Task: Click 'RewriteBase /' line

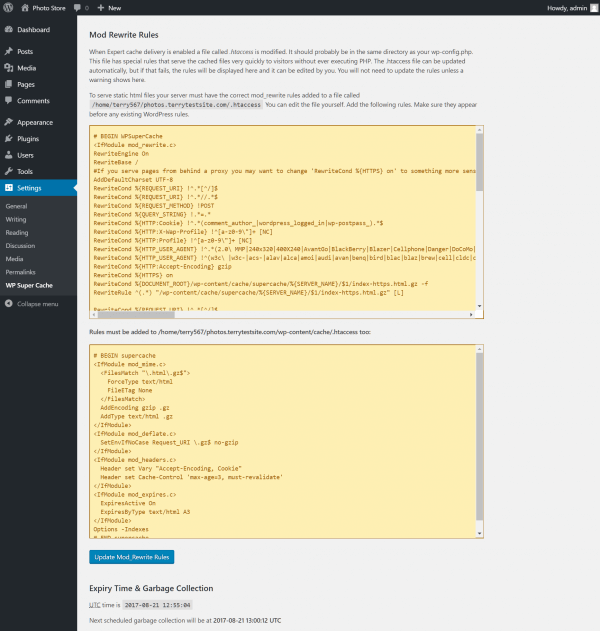Action: click(116, 162)
